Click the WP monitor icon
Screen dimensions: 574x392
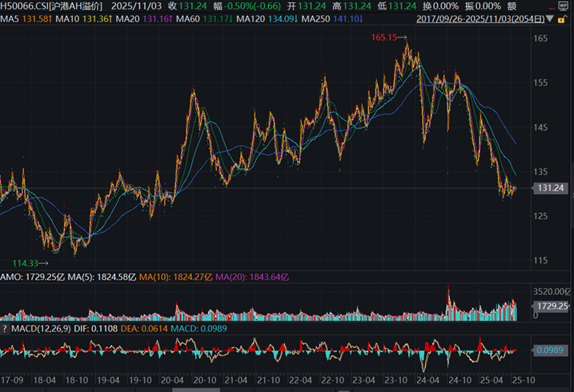(563, 6)
